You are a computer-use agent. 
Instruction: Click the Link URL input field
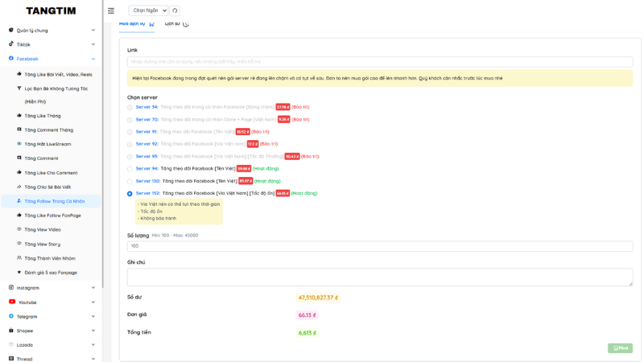coord(379,61)
